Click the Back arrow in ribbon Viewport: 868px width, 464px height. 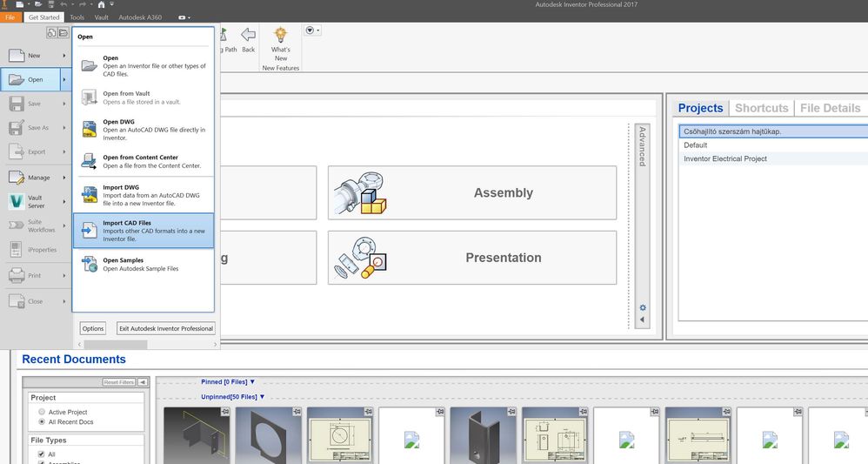coord(248,36)
